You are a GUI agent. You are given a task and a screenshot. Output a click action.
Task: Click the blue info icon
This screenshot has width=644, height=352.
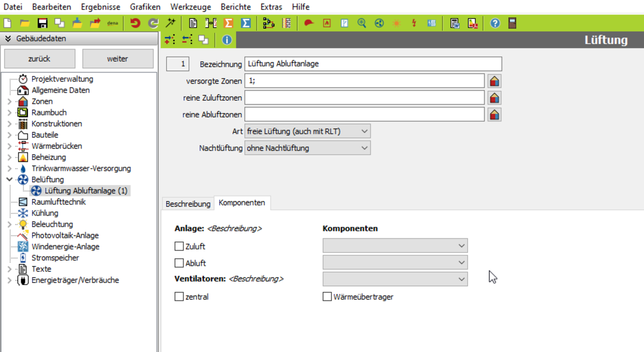pos(226,40)
